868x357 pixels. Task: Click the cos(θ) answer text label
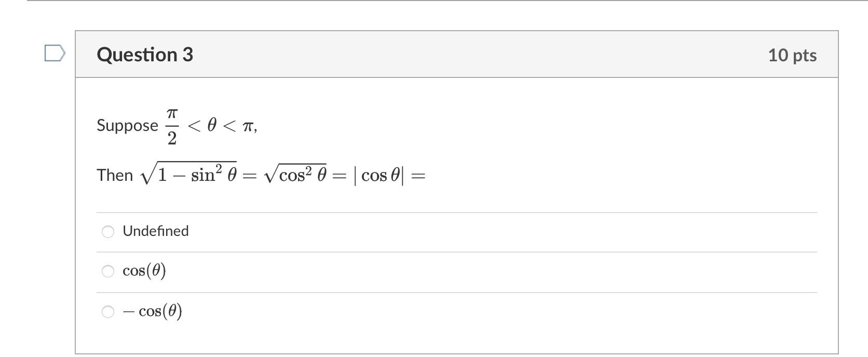(144, 270)
